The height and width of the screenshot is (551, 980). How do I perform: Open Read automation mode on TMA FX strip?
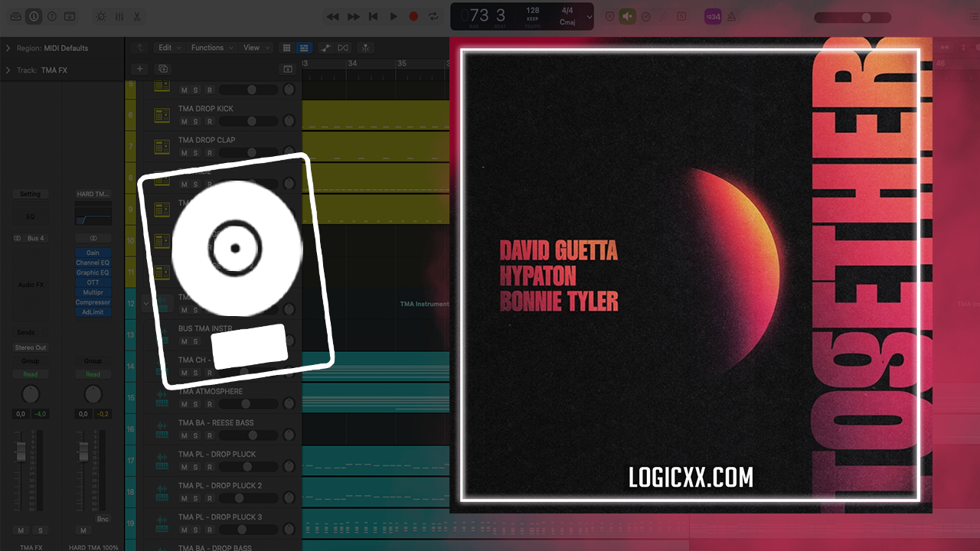[x=30, y=374]
